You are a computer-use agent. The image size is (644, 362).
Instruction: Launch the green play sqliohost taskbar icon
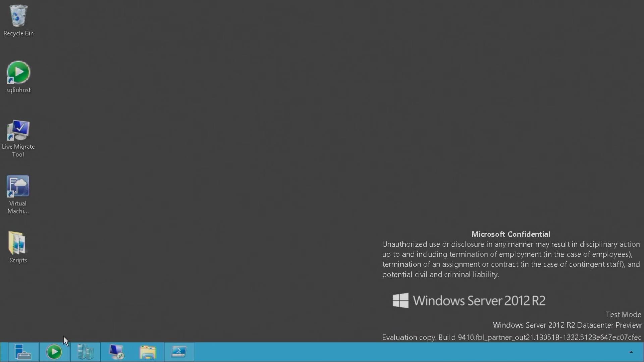[x=54, y=352]
